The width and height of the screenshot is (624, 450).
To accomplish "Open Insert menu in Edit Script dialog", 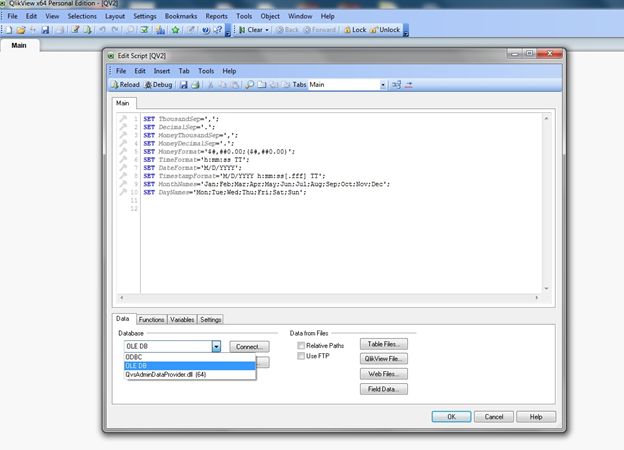I will [162, 71].
